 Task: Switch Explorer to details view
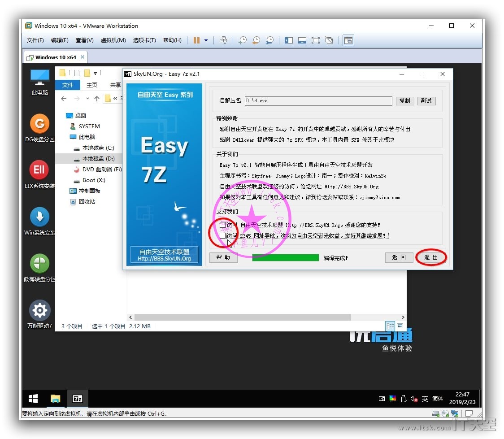point(390,326)
